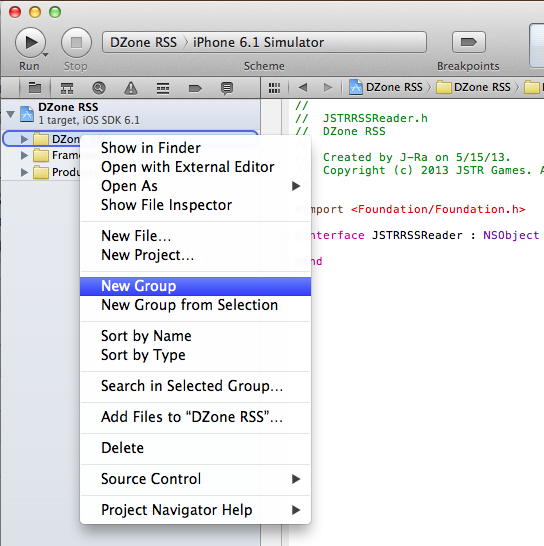
Task: Collapse the DZone RSS project tree
Action: [11, 114]
